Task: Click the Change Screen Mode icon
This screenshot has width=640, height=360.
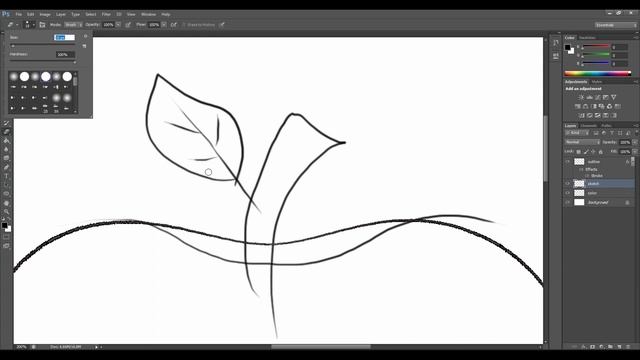Action: 6,246
